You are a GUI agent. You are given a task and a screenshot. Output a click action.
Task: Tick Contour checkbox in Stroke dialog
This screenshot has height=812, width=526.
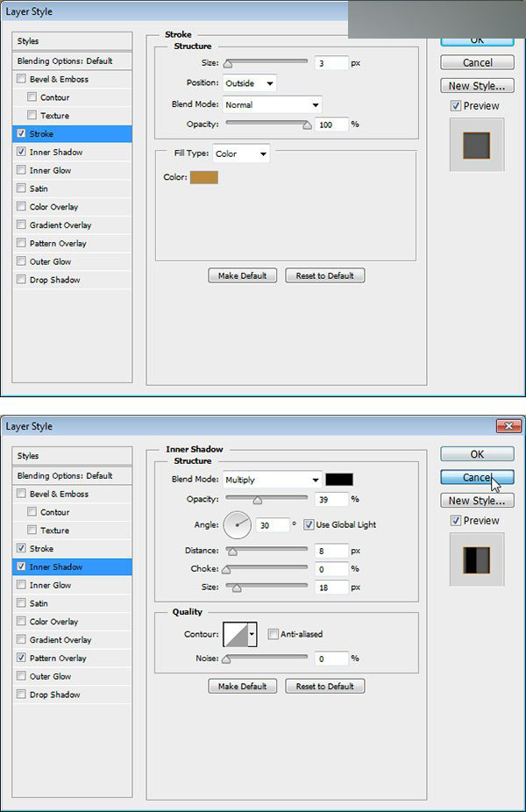(x=32, y=96)
